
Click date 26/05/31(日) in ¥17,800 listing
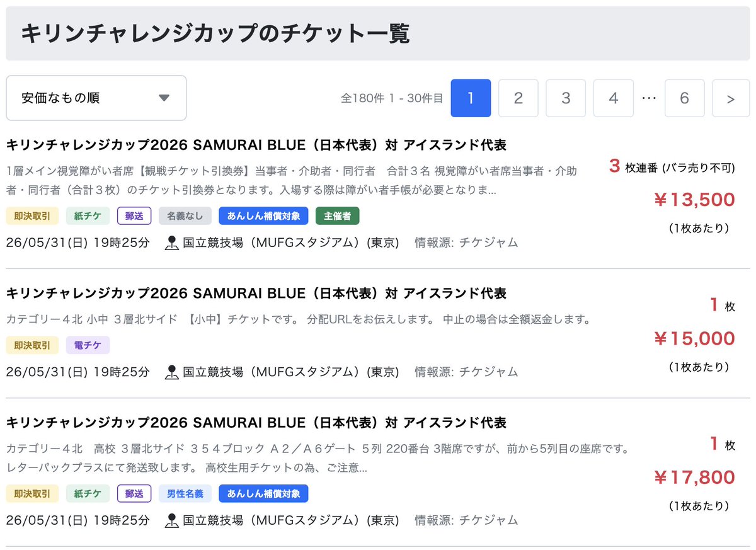pyautogui.click(x=47, y=520)
